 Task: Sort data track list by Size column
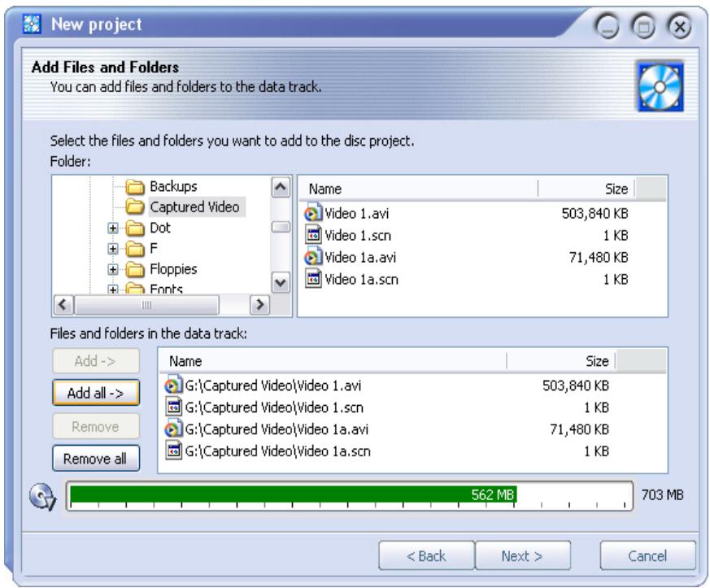click(561, 361)
